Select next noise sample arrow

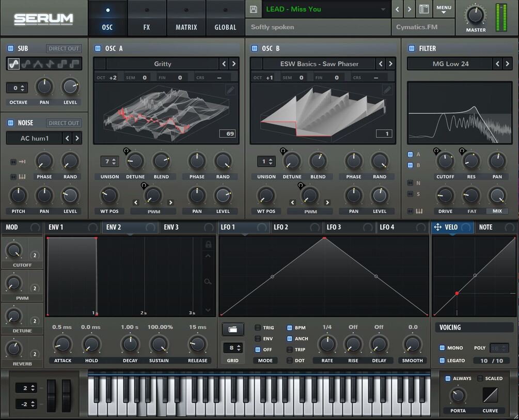77,138
